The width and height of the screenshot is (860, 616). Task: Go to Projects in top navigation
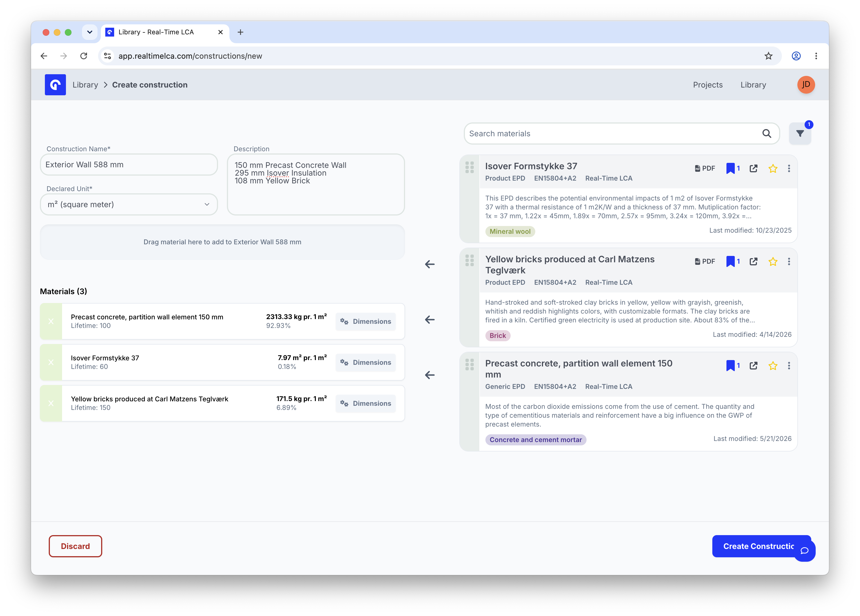[x=708, y=84]
